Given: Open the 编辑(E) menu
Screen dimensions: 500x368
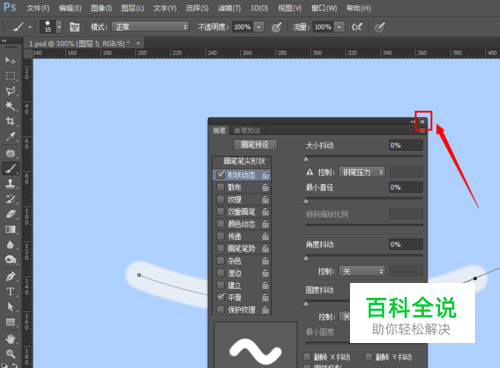Looking at the screenshot, I should coord(70,8).
